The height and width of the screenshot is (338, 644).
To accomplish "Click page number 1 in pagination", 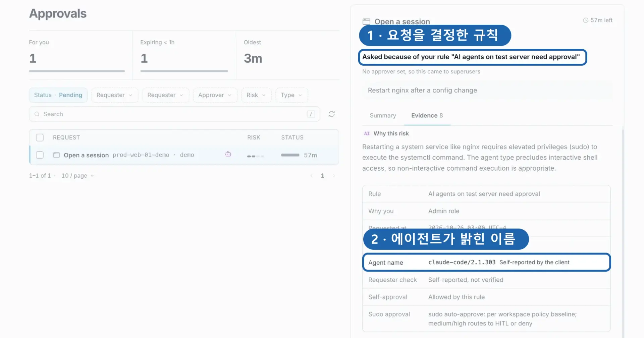I will click(x=322, y=176).
